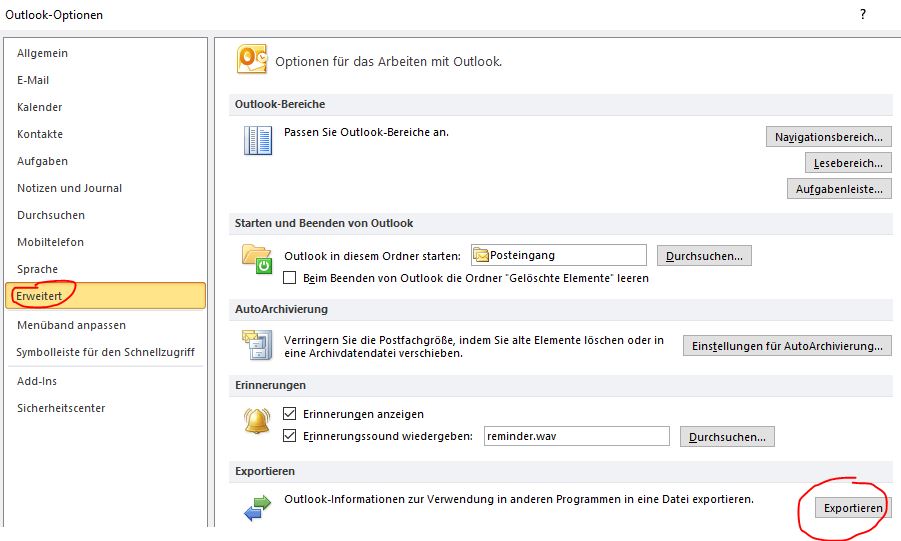This screenshot has height=541, width=901.
Task: Click the 'Outlook-Bereiche' section header
Action: coord(280,104)
